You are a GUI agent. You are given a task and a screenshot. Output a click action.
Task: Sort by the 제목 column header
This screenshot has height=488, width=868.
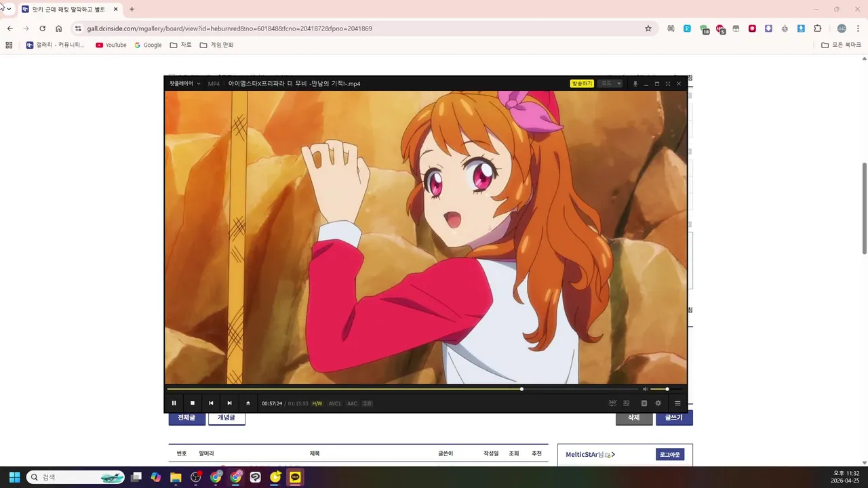coord(315,453)
